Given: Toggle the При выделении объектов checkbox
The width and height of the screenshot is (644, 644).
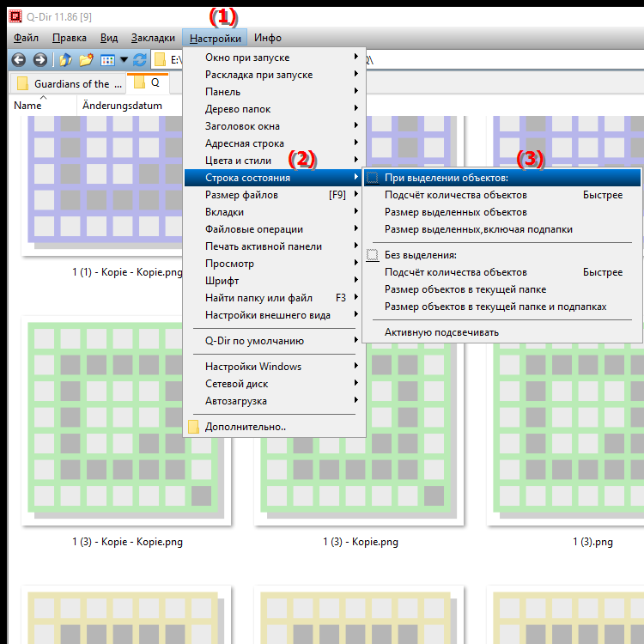Looking at the screenshot, I should coord(372,178).
